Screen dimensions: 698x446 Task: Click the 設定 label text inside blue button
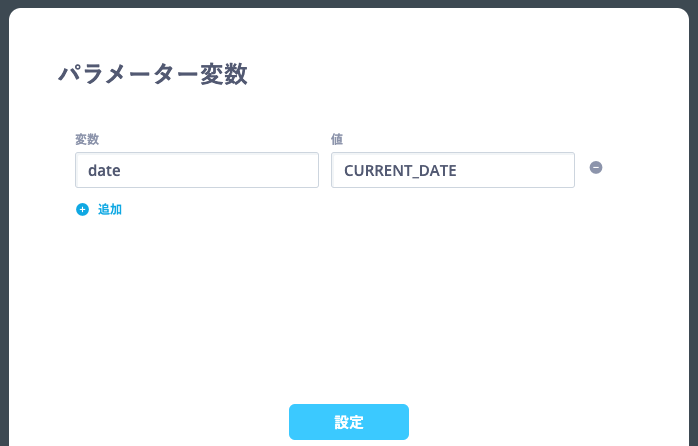pyautogui.click(x=349, y=422)
